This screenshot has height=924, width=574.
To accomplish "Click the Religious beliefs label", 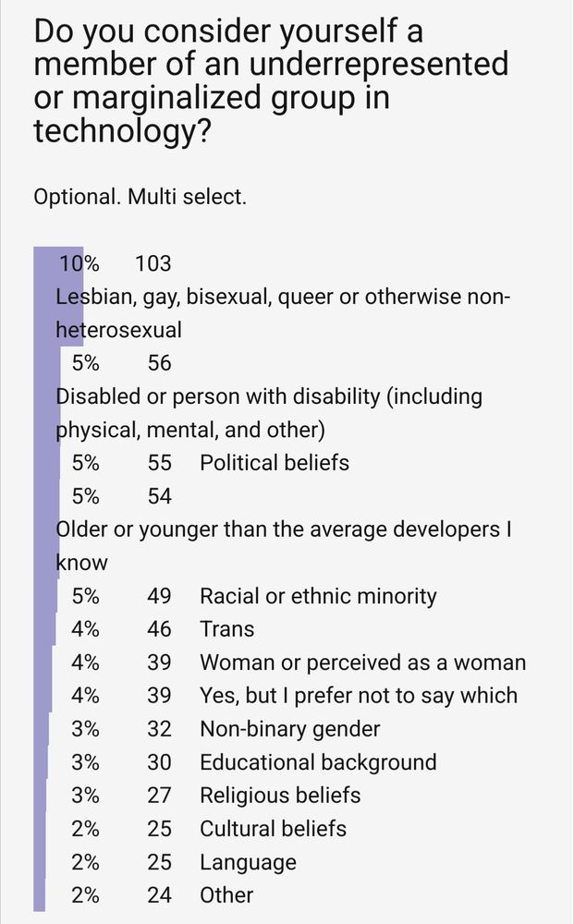I will pos(280,796).
